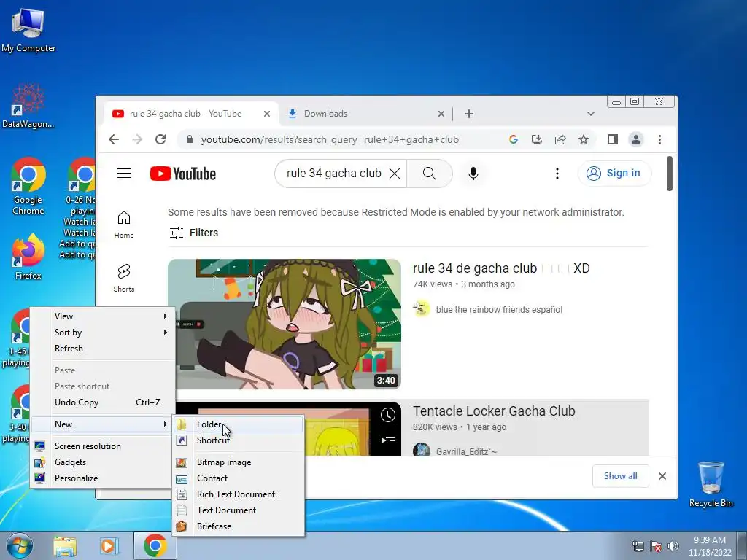Expand Sort by submenu
This screenshot has width=747, height=560.
(103, 332)
